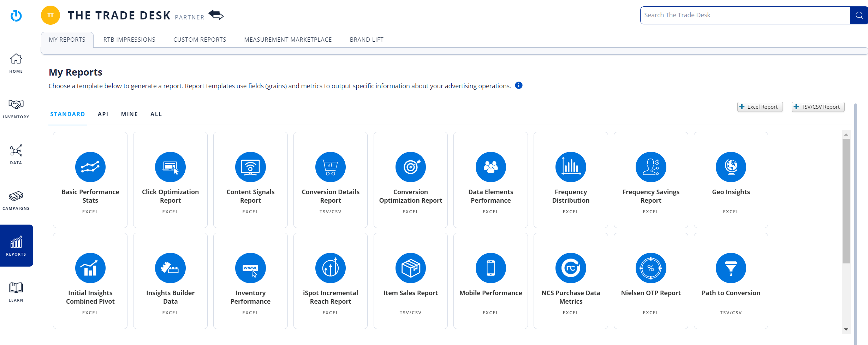Viewport: 868px width, 345px height.
Task: Open Mobile Performance phone icon
Action: (x=491, y=268)
